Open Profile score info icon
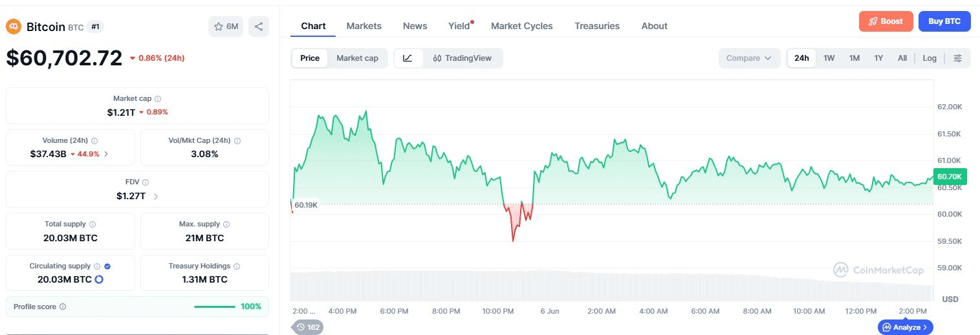Screen dimensions: 980x335 coord(63,307)
